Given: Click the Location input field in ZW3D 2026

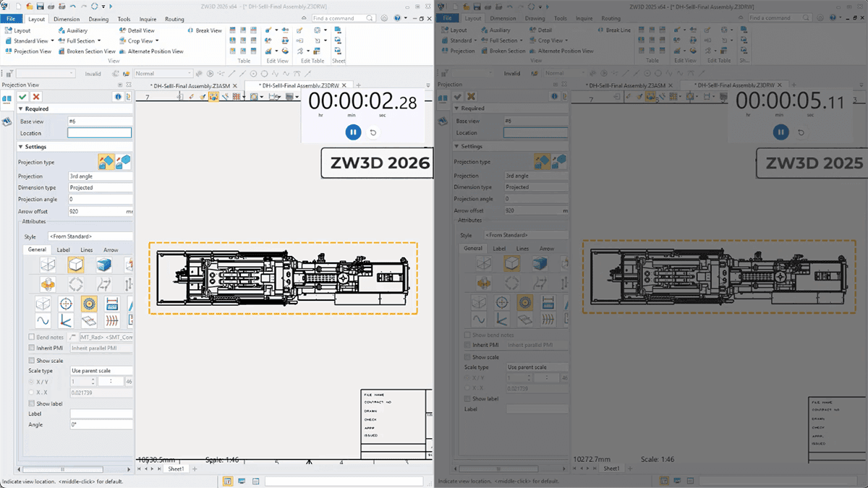Looking at the screenshot, I should (99, 133).
